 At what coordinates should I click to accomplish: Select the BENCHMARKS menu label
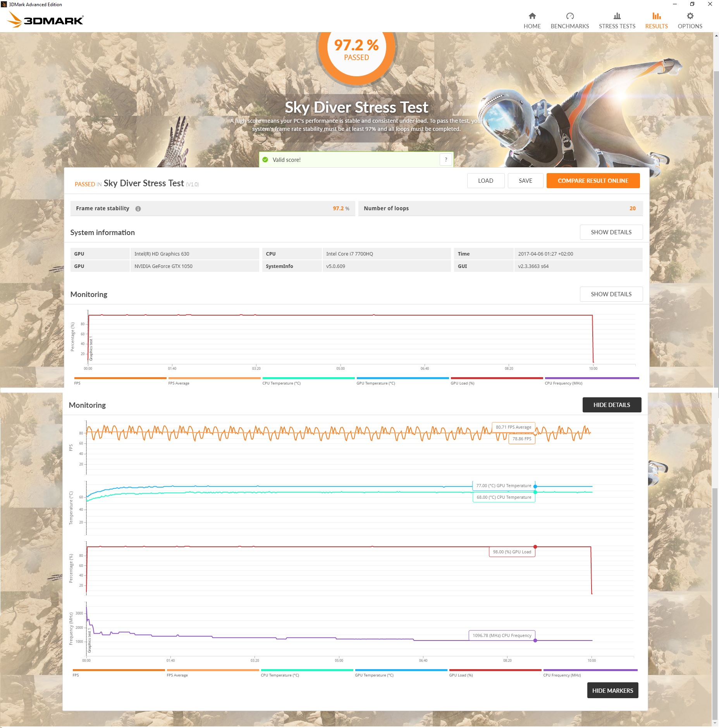point(569,26)
